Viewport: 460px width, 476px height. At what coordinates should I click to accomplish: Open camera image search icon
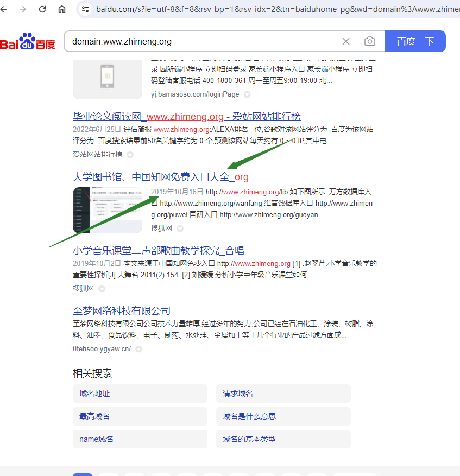(370, 41)
